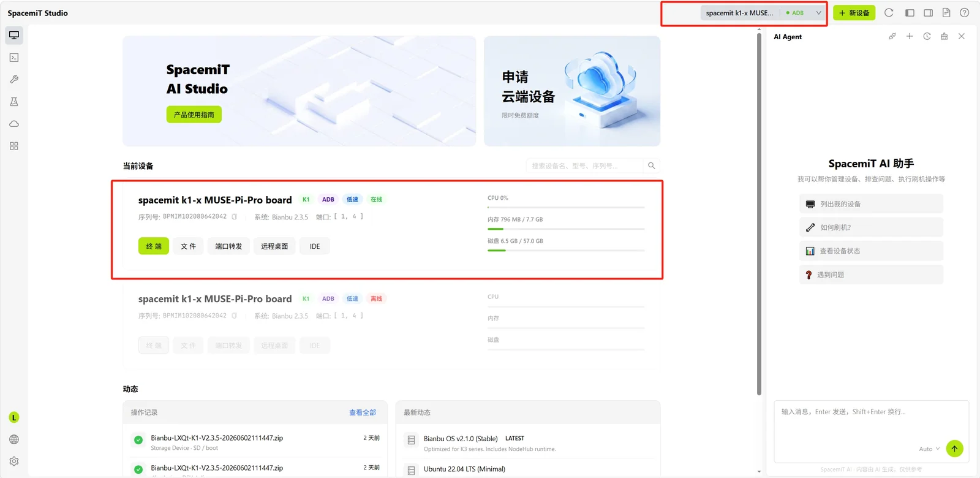Click the LATEST tag on Bianbu OS
Image resolution: width=980 pixels, height=478 pixels.
[x=514, y=439]
